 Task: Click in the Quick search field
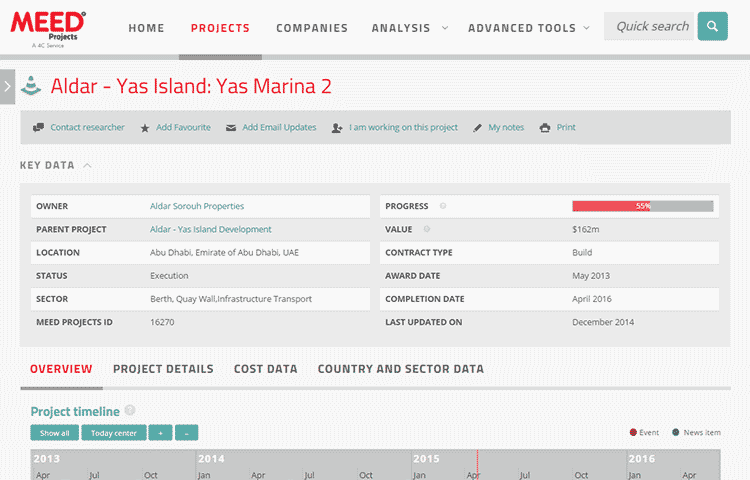[651, 27]
